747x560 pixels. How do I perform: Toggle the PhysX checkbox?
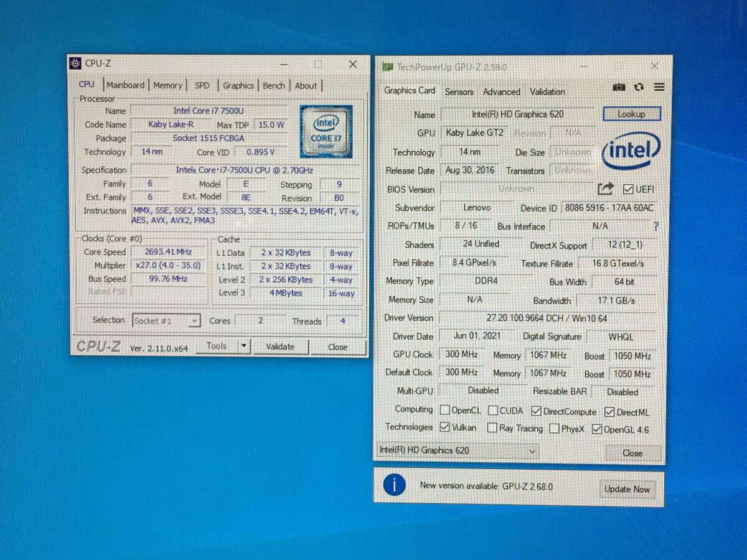tap(554, 429)
